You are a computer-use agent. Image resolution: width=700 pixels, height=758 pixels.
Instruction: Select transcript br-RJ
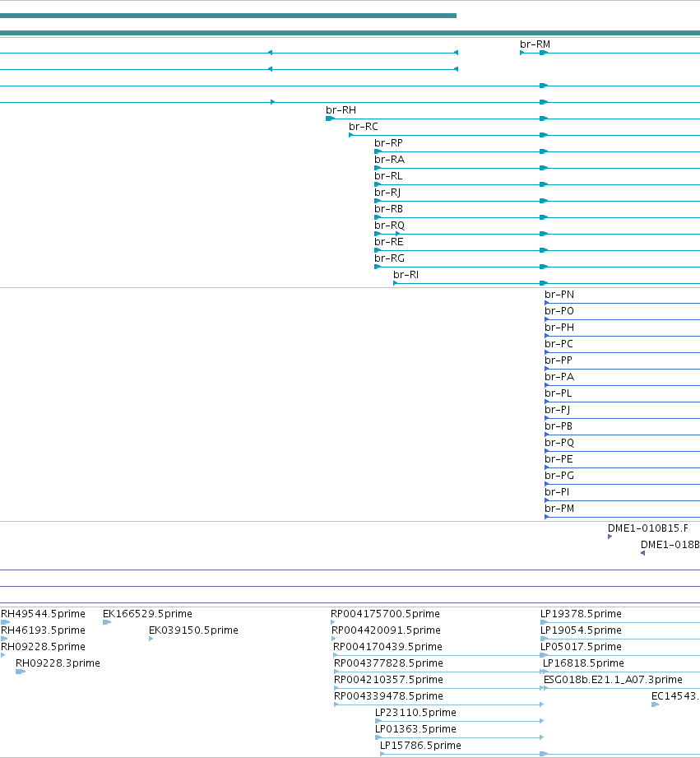[x=387, y=193]
